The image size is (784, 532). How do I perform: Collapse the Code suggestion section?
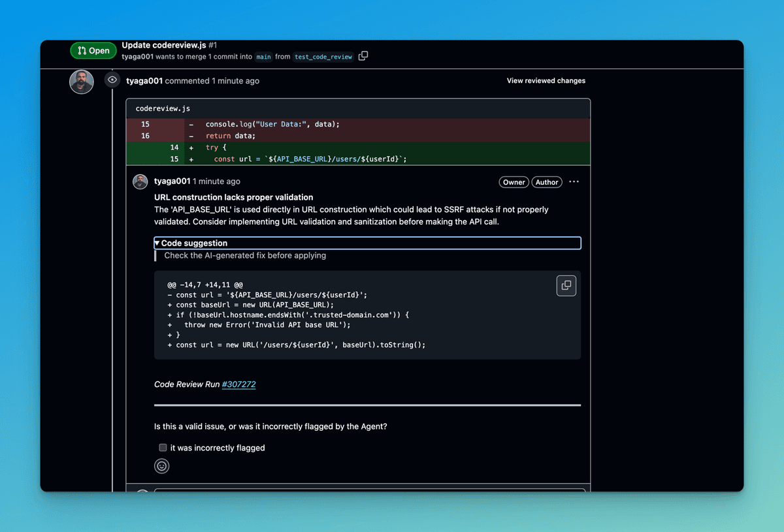click(157, 242)
